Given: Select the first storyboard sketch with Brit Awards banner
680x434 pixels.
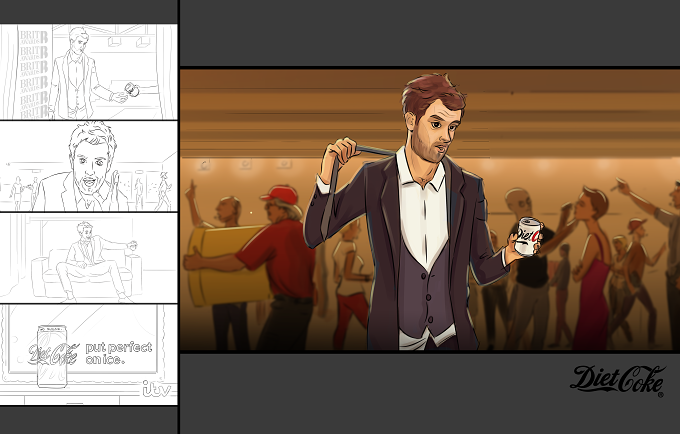Looking at the screenshot, I should click(88, 72).
